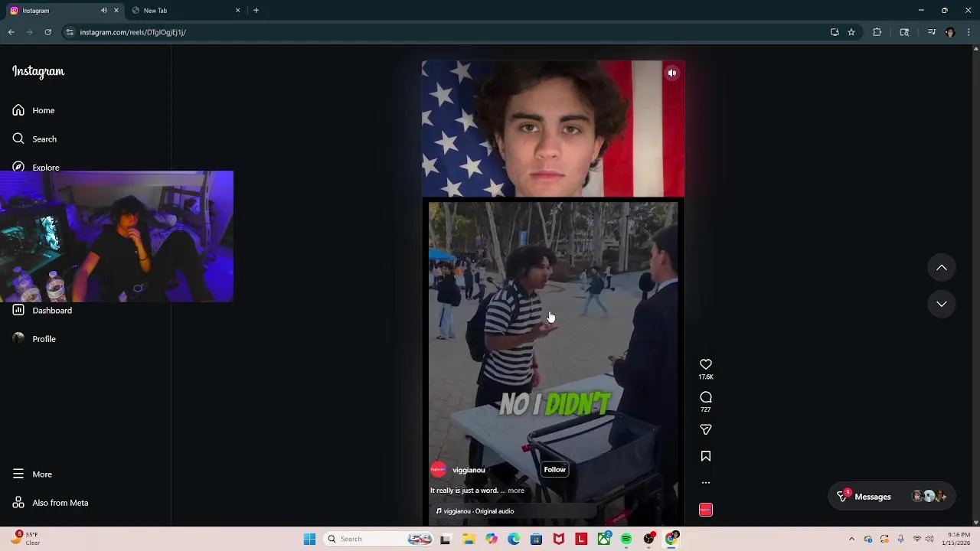Open Chrome three-dot menu
The height and width of the screenshot is (551, 980).
(x=969, y=32)
